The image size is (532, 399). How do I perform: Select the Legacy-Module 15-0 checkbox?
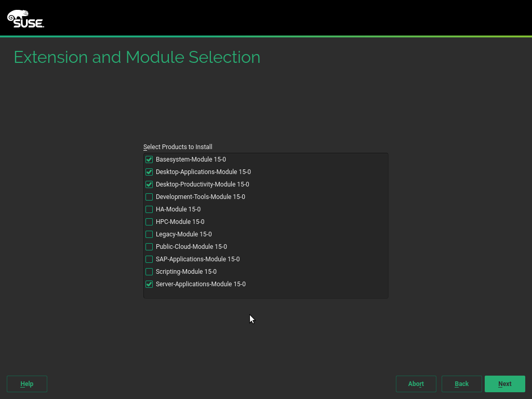point(149,234)
